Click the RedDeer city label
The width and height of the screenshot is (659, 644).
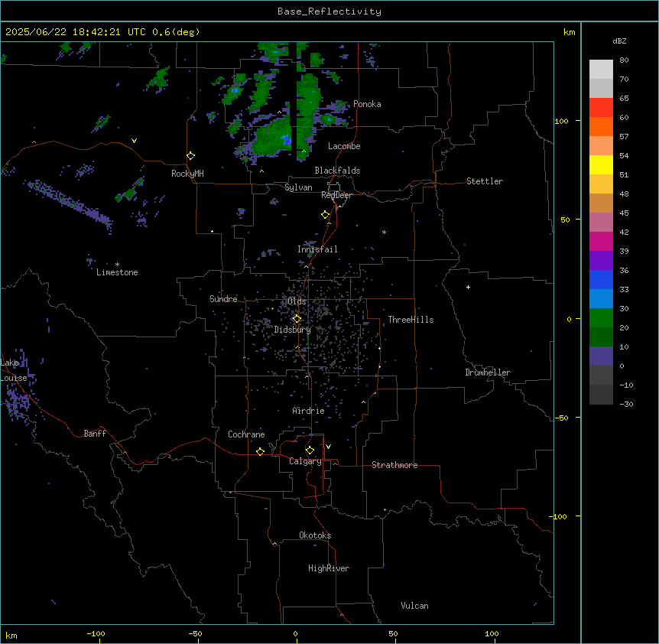(336, 195)
